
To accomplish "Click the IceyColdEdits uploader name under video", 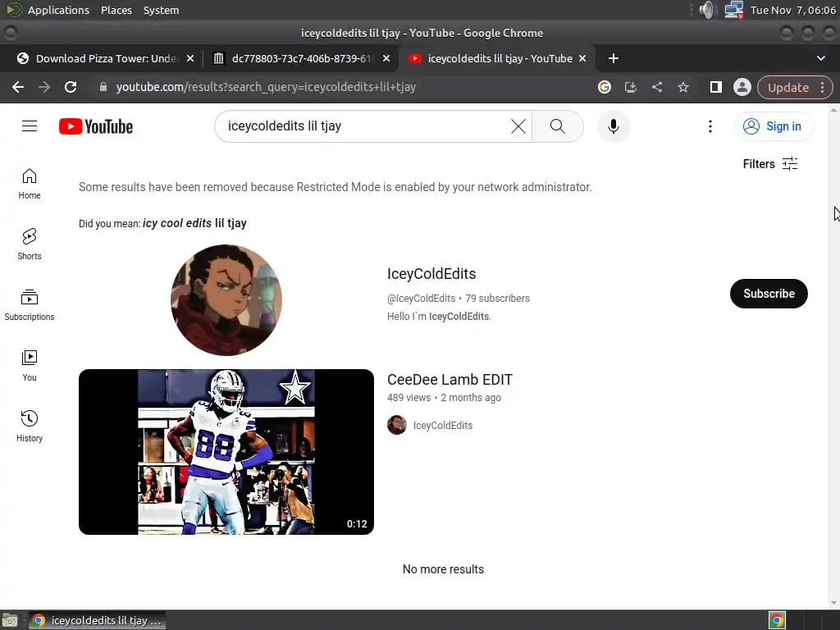I will point(443,426).
